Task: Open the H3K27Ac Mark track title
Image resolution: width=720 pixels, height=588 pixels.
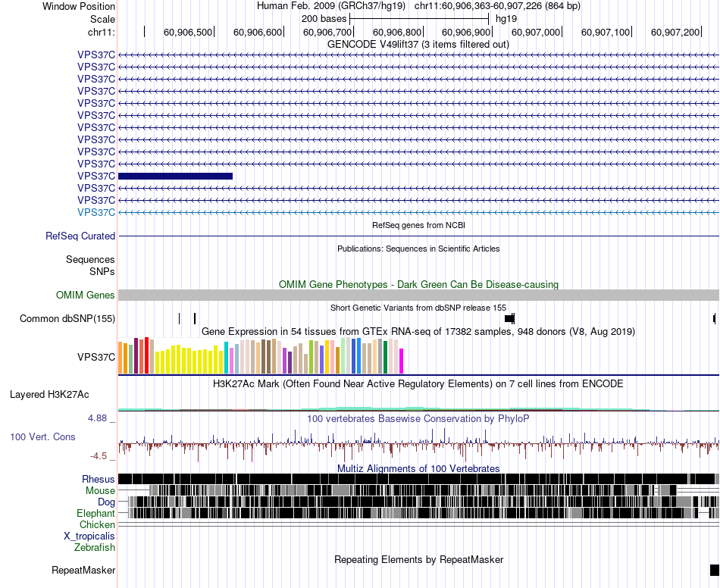Action: 418,383
